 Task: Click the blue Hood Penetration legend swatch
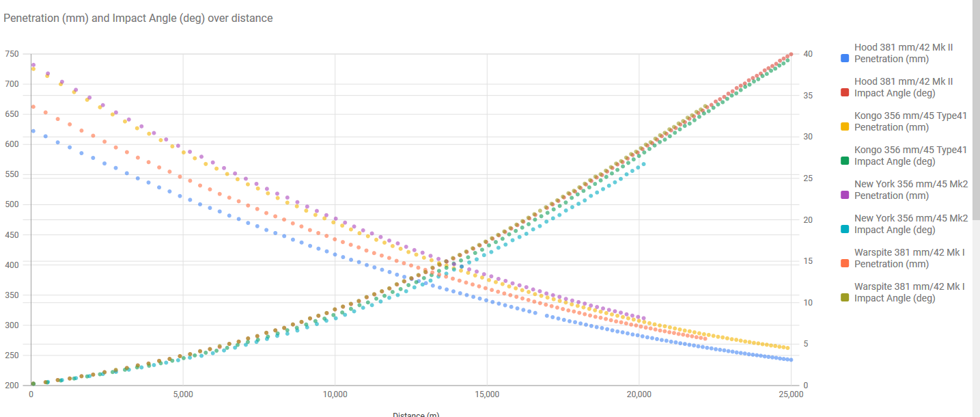(845, 59)
